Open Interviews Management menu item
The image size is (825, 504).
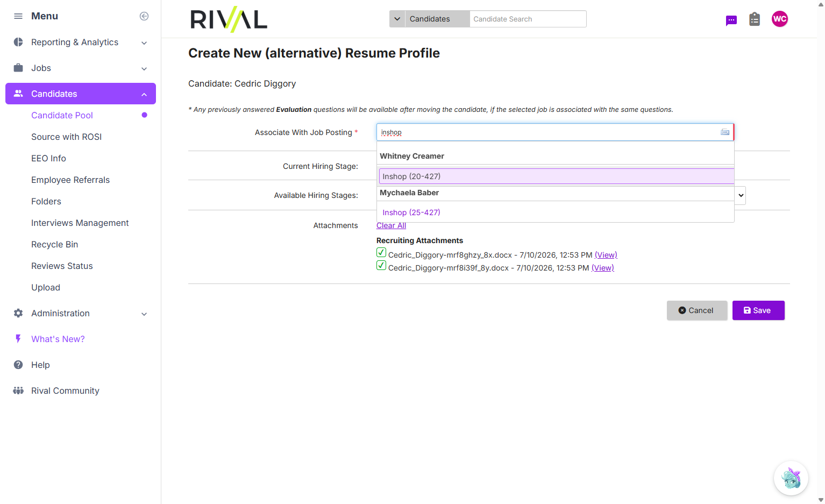coord(80,223)
